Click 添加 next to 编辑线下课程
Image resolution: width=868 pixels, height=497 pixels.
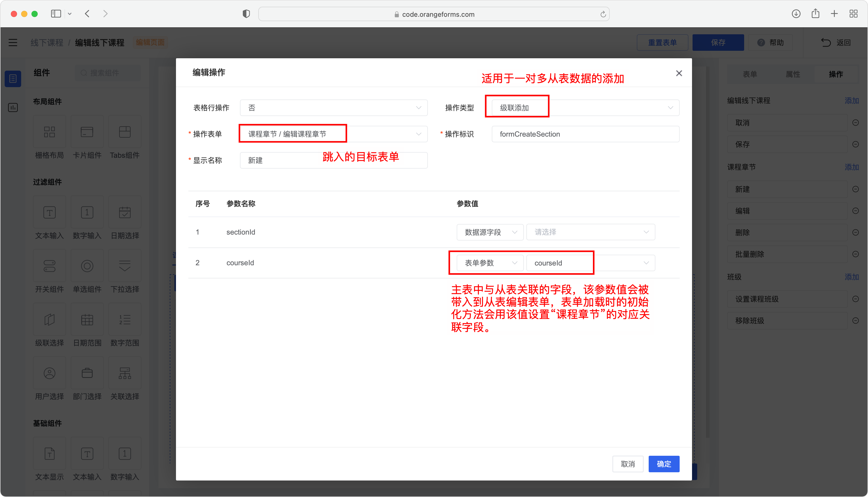click(851, 101)
